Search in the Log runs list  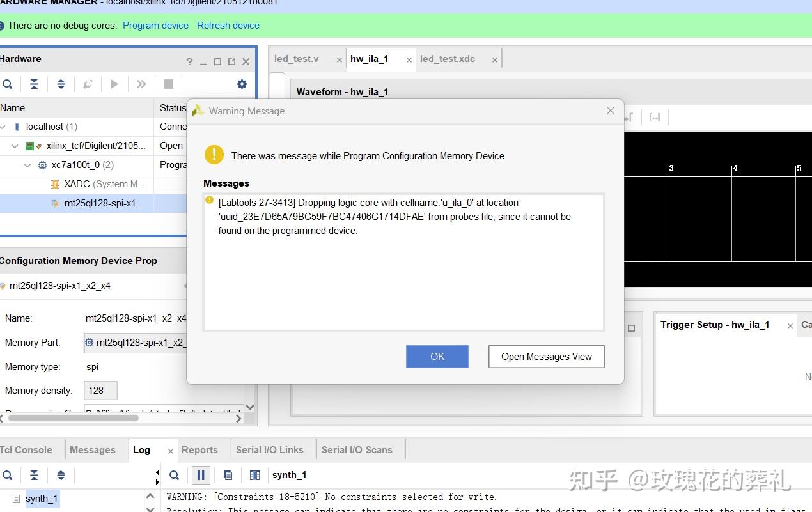[x=7, y=475]
